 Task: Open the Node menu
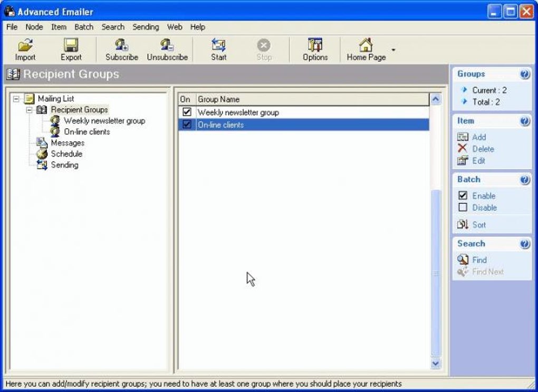(34, 27)
